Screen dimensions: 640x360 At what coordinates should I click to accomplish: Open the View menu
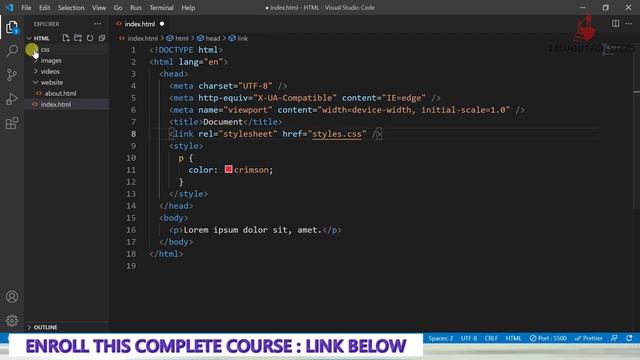(x=99, y=8)
